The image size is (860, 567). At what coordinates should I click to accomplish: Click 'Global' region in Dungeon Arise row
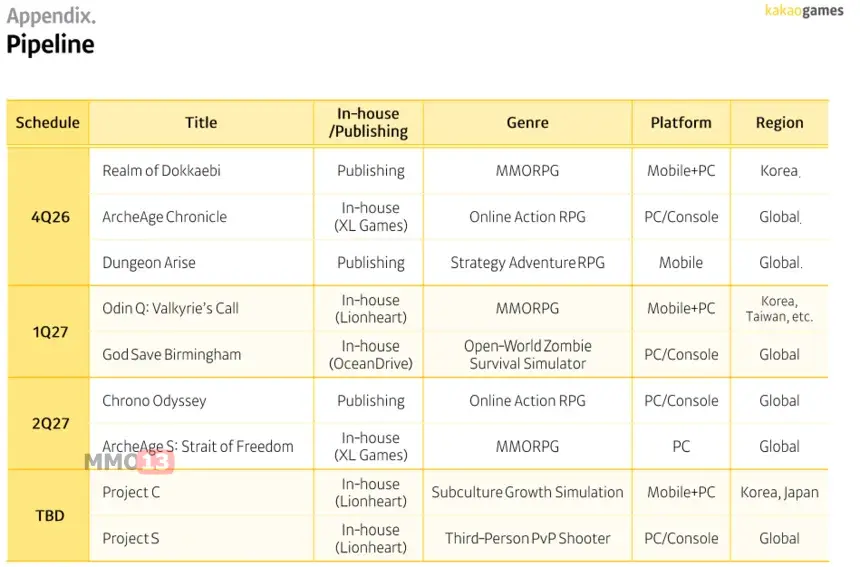pyautogui.click(x=780, y=263)
